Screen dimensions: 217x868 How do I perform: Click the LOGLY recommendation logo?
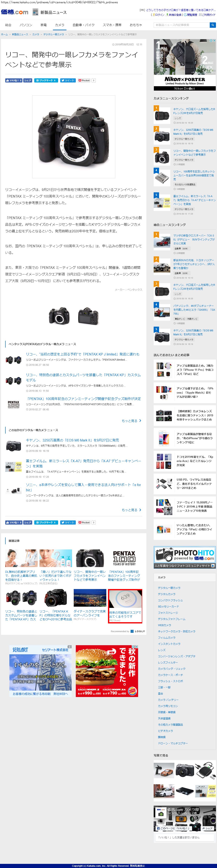pos(138,632)
